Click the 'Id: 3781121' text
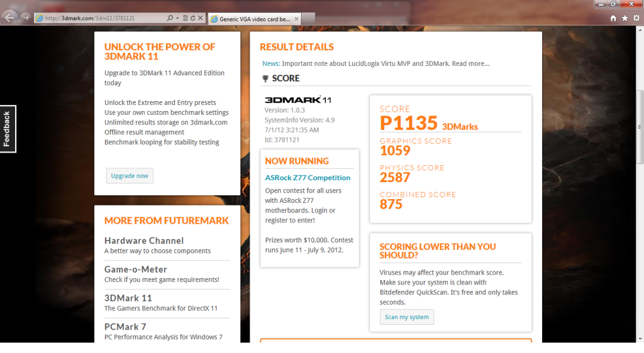Viewport: 644px width, 353px height. pyautogui.click(x=282, y=140)
